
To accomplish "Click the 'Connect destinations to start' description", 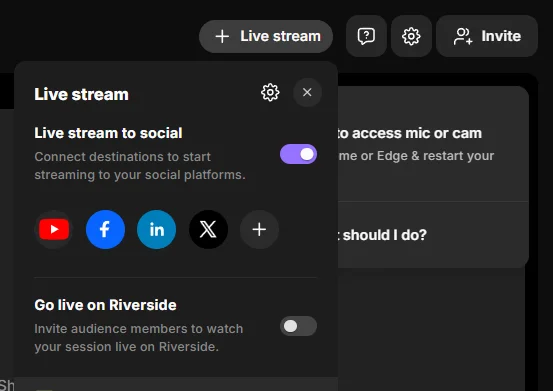I will pos(122,157).
